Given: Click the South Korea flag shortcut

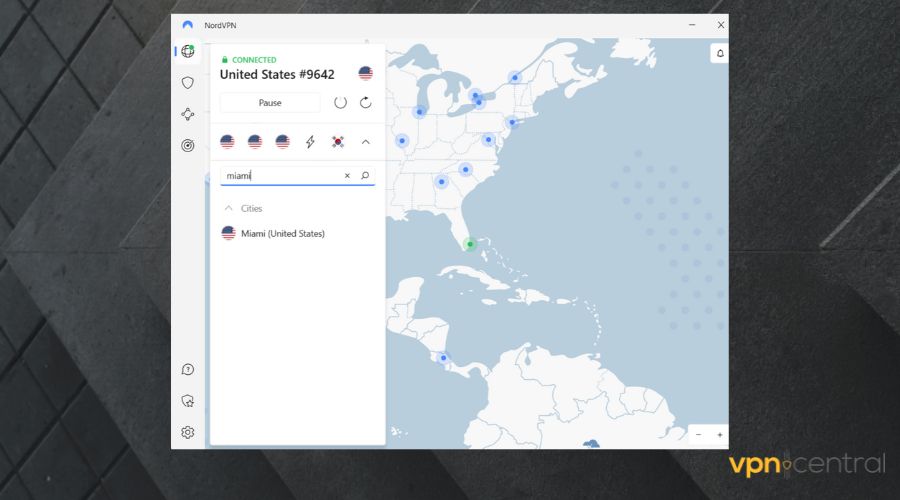Looking at the screenshot, I should pos(338,142).
